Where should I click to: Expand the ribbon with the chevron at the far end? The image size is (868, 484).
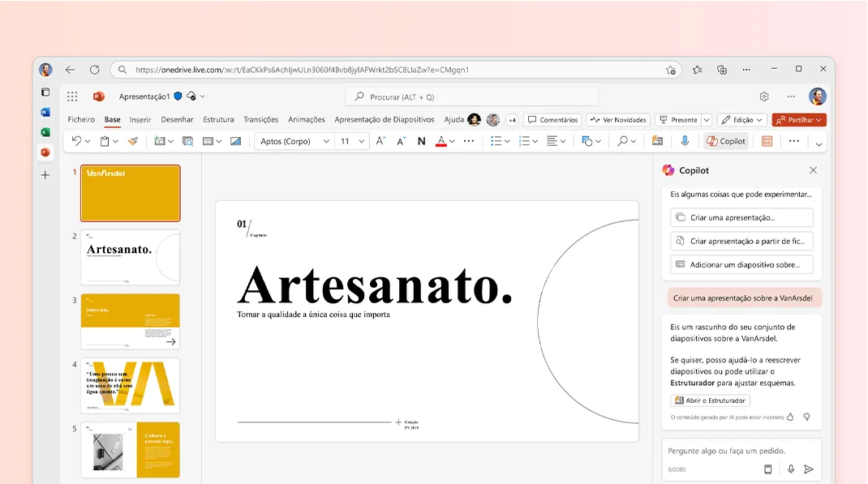pos(819,144)
